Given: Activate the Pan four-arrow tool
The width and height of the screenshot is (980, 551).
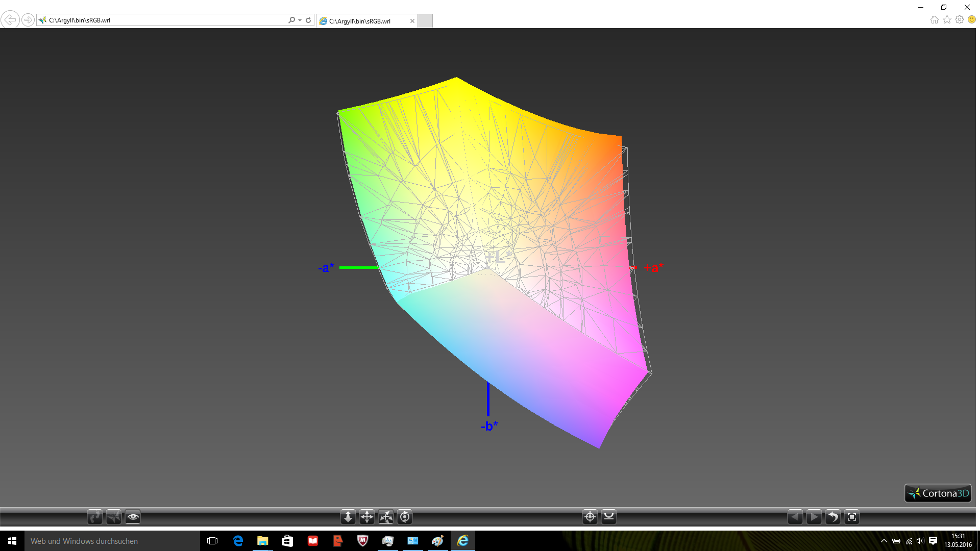Looking at the screenshot, I should tap(367, 517).
